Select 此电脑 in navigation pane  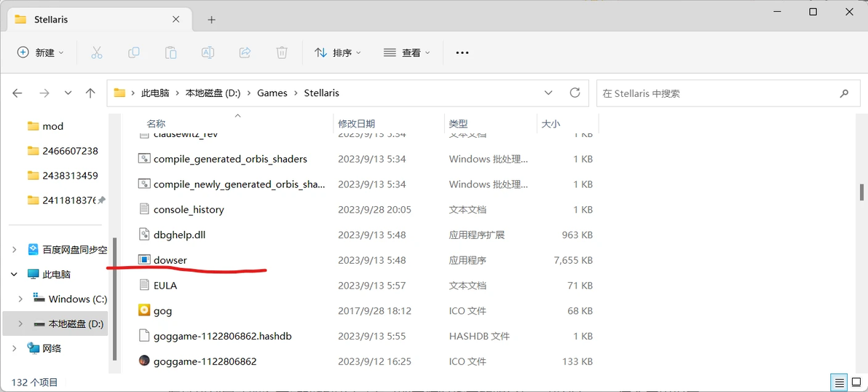(x=55, y=274)
